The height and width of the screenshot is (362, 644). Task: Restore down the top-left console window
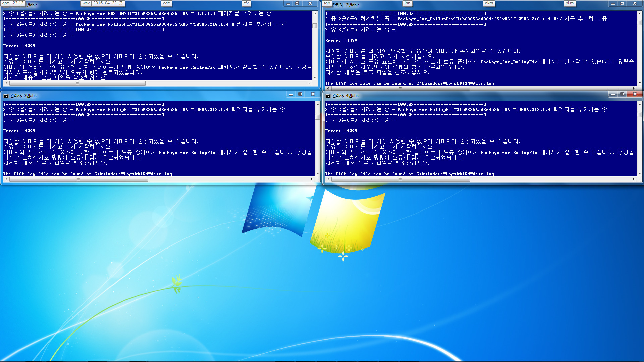coord(297,4)
